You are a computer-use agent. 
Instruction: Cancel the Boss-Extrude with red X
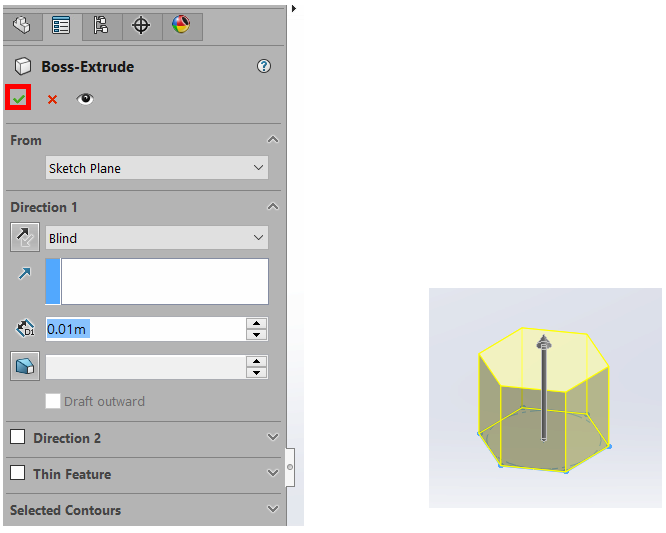pyautogui.click(x=52, y=99)
